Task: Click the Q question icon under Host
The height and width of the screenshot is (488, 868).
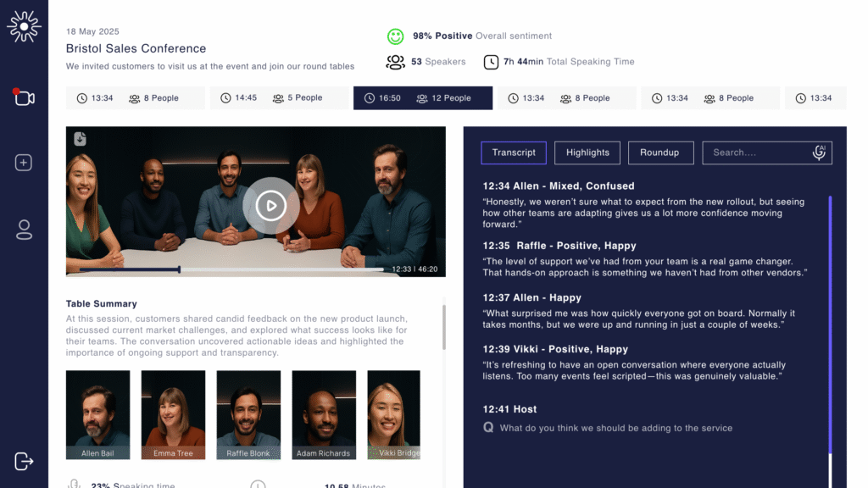Action: [x=488, y=427]
